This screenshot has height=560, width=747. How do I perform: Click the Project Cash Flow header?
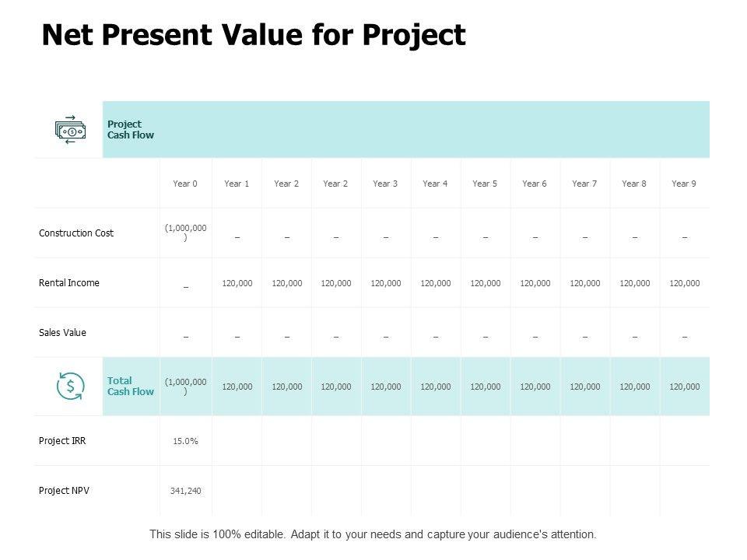(x=130, y=130)
